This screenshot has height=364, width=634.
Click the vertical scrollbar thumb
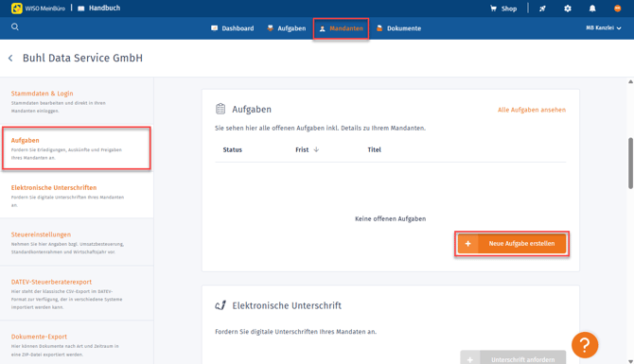(x=630, y=164)
